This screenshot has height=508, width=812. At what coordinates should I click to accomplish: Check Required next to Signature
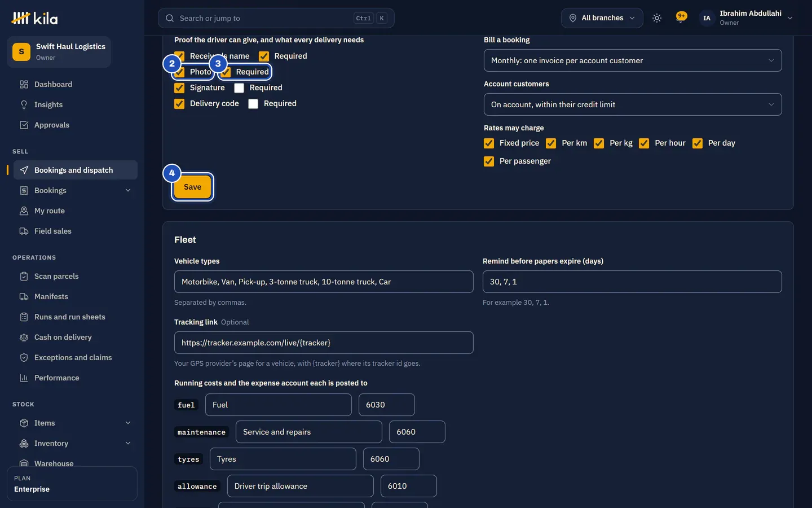coord(239,88)
